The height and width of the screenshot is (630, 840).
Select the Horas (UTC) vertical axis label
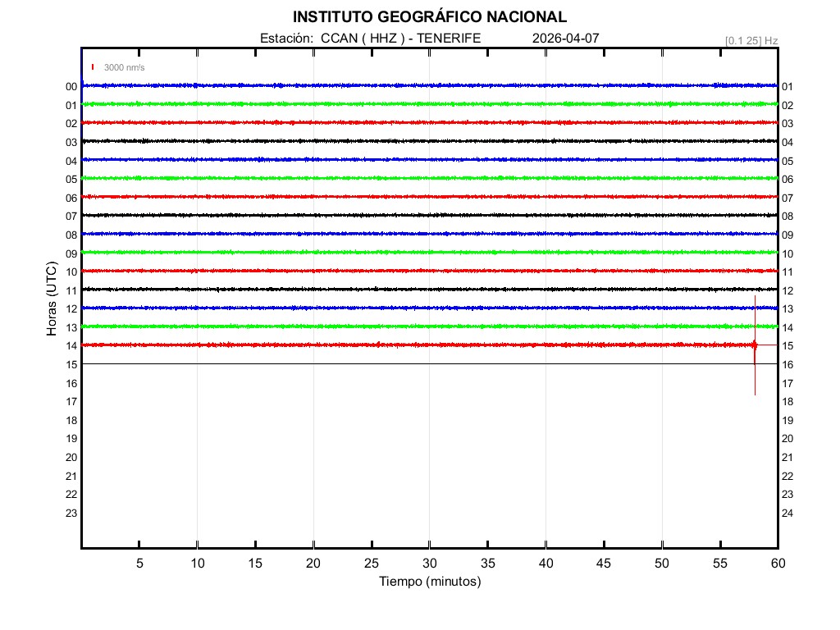52,299
